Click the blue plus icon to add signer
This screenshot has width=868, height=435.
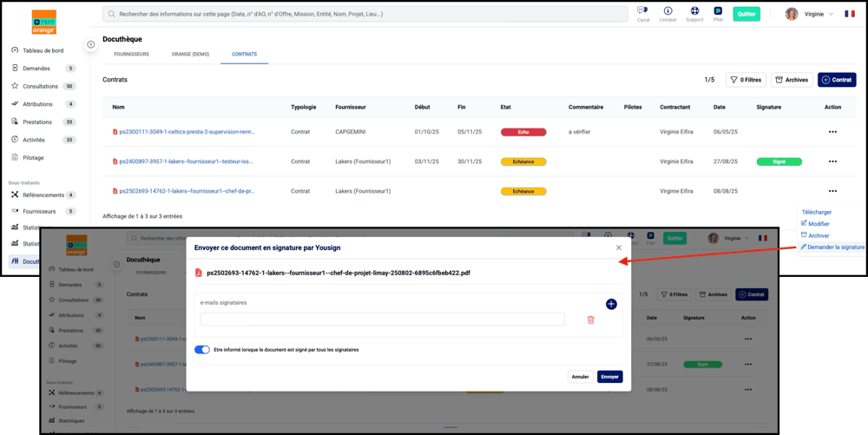click(611, 304)
